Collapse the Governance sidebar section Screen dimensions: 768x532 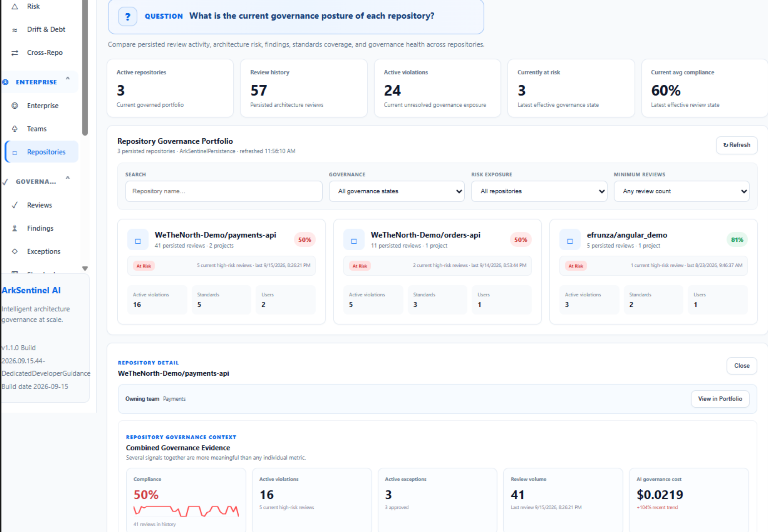tap(68, 178)
